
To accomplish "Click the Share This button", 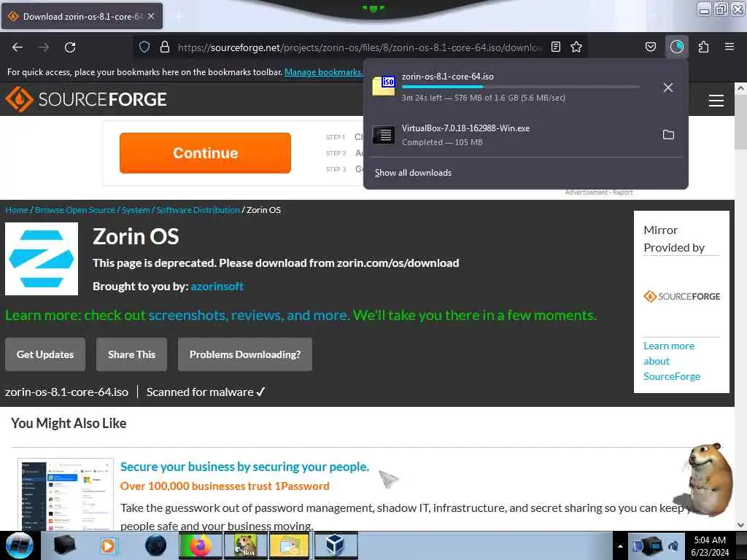I will 131,354.
